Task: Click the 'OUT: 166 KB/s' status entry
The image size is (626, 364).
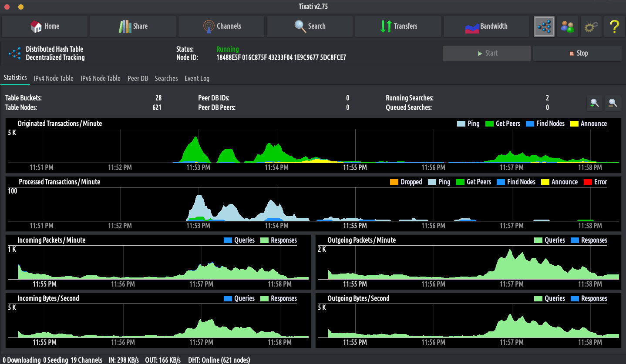Action: tap(163, 360)
